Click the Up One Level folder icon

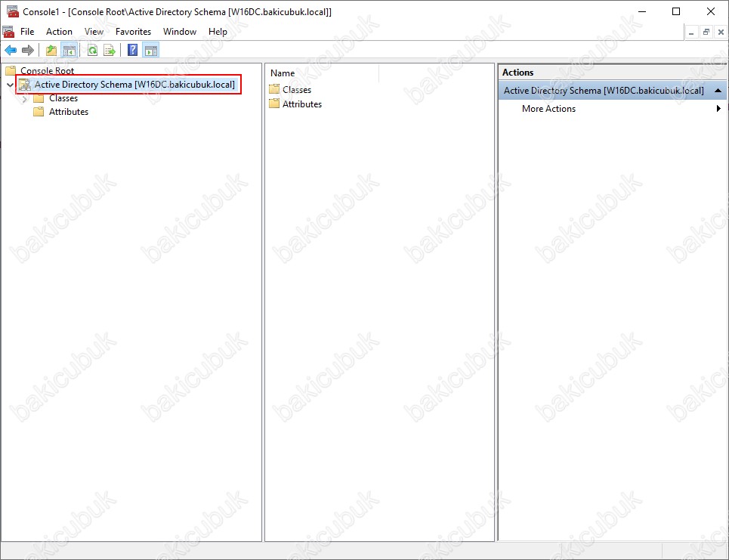51,51
